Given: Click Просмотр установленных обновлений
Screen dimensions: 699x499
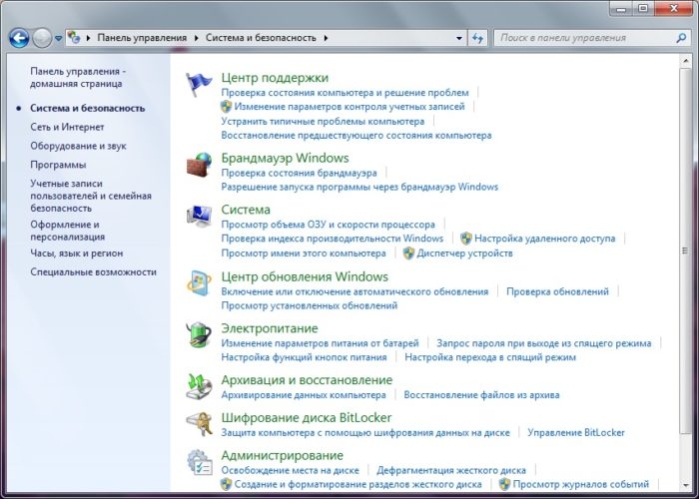Looking at the screenshot, I should tap(309, 305).
